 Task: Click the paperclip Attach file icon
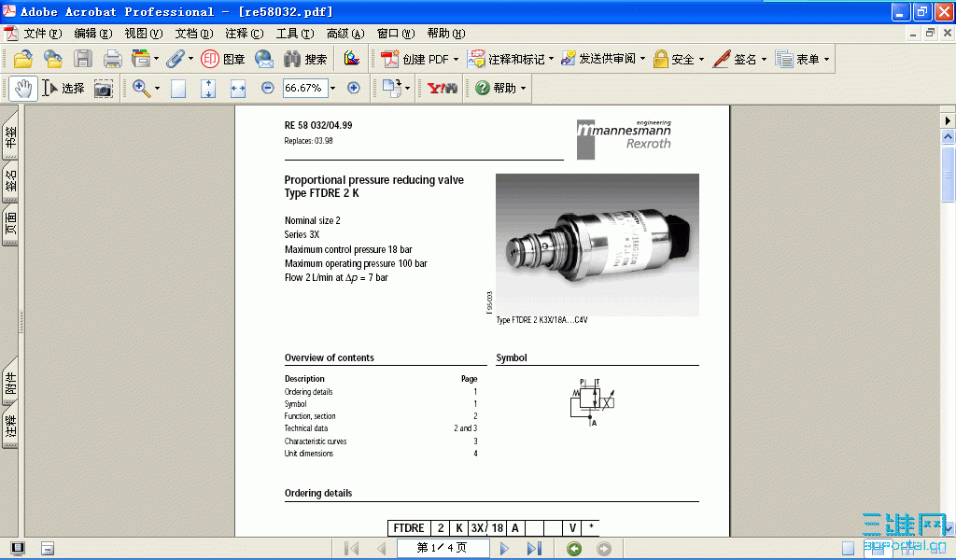175,59
